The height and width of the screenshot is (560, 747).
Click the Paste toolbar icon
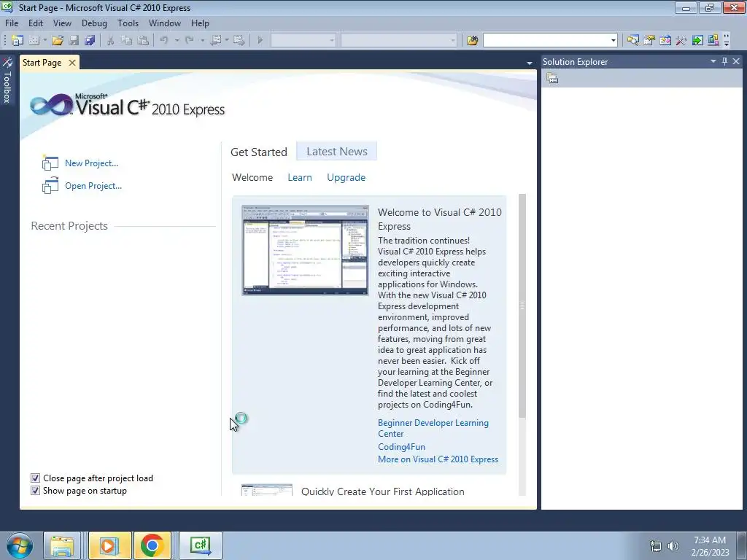(143, 41)
